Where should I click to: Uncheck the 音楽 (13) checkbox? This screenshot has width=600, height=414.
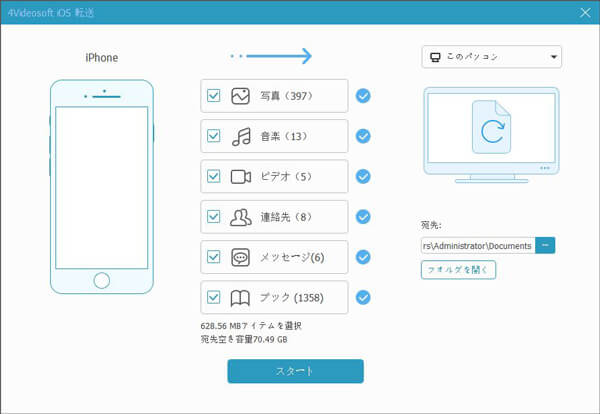tap(214, 136)
